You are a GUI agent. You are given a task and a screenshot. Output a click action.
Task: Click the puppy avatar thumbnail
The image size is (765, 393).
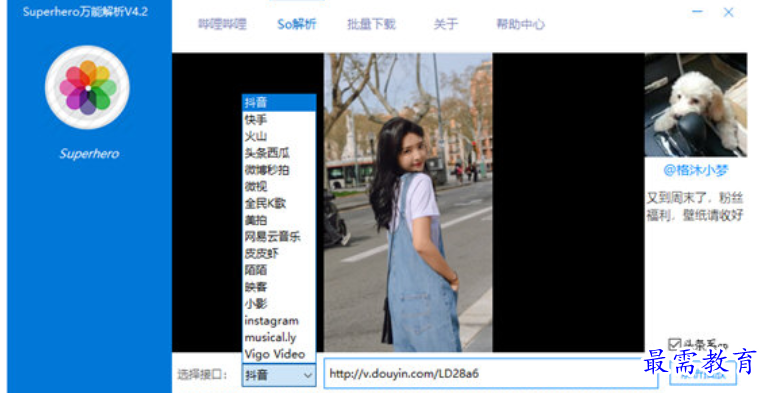pos(696,105)
